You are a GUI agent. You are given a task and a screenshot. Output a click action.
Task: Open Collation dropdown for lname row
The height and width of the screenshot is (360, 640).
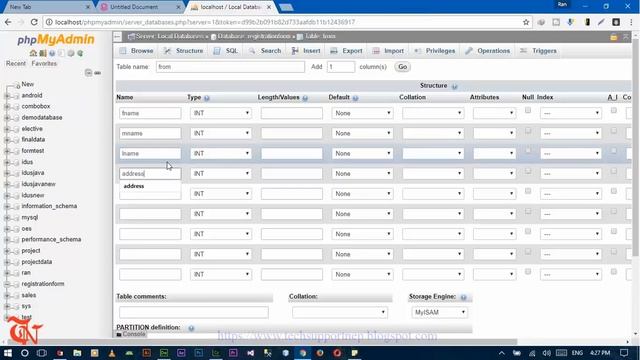click(433, 153)
